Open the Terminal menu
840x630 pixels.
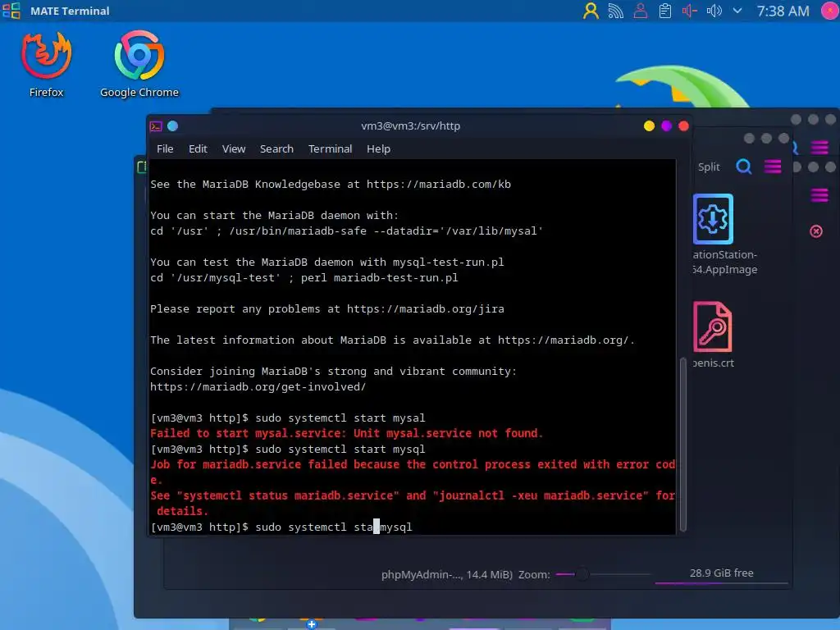(330, 149)
